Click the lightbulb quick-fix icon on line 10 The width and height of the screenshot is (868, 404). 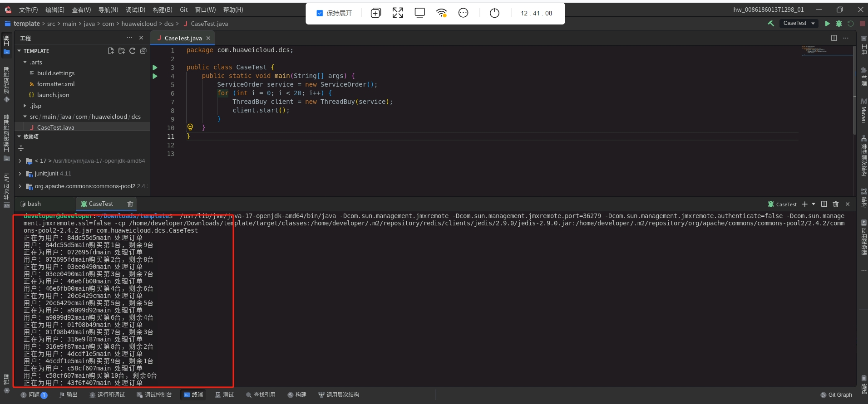tap(190, 127)
